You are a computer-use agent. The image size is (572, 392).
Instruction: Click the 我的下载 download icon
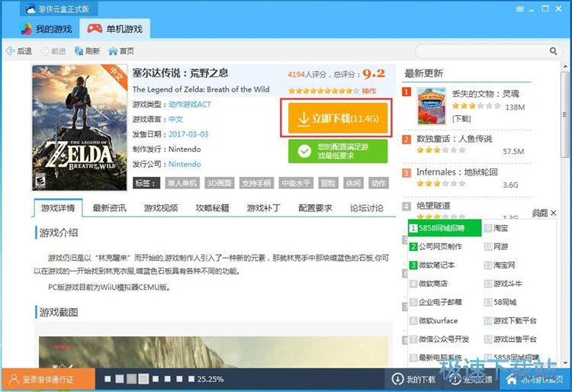pos(397,379)
